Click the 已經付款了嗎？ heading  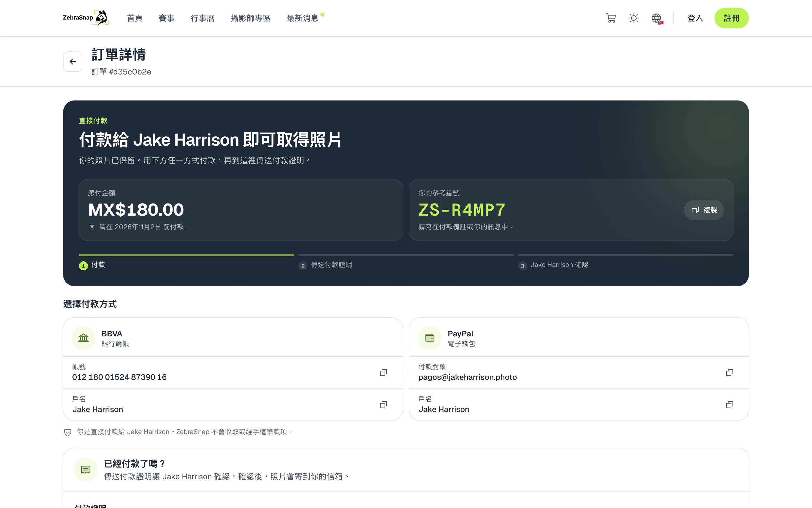[135, 464]
